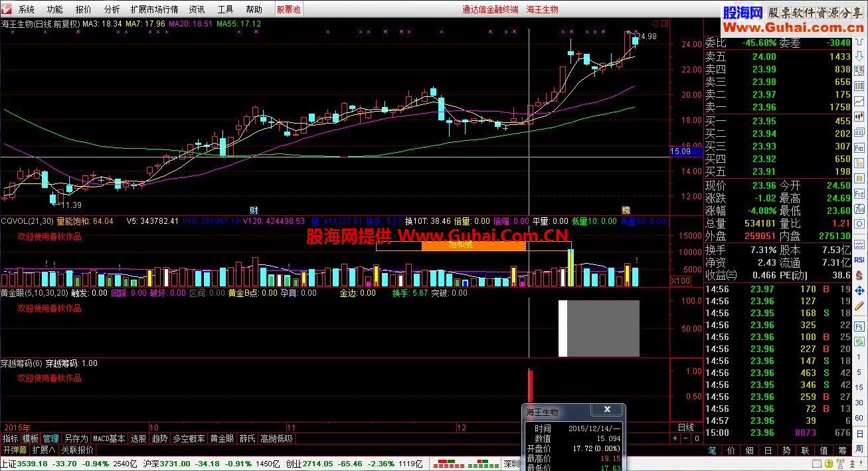Select the 细 tab under tick list
The width and height of the screenshot is (868, 471).
point(749,450)
